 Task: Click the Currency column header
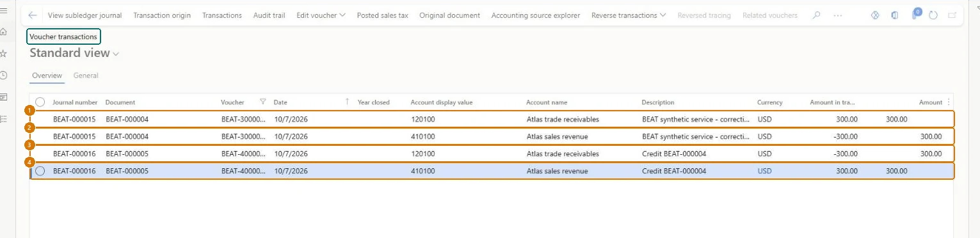tap(770, 102)
